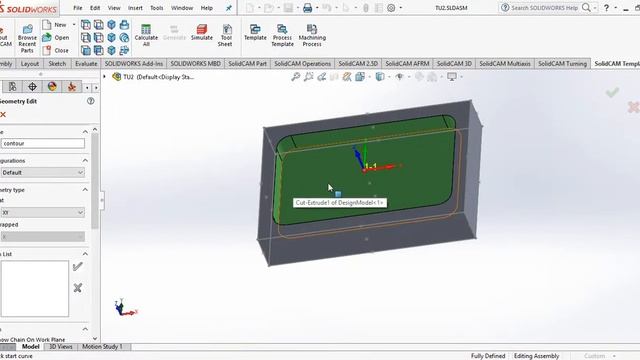Open the DimXpert crosshair tab icon

tap(32, 87)
